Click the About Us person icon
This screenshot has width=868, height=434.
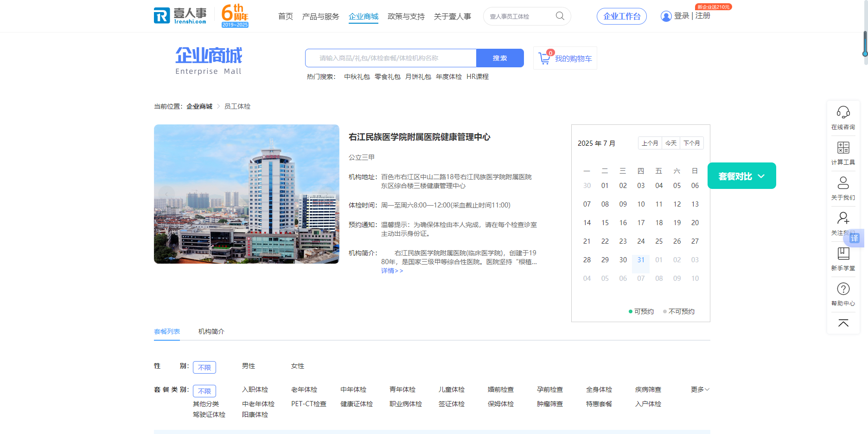[843, 183]
